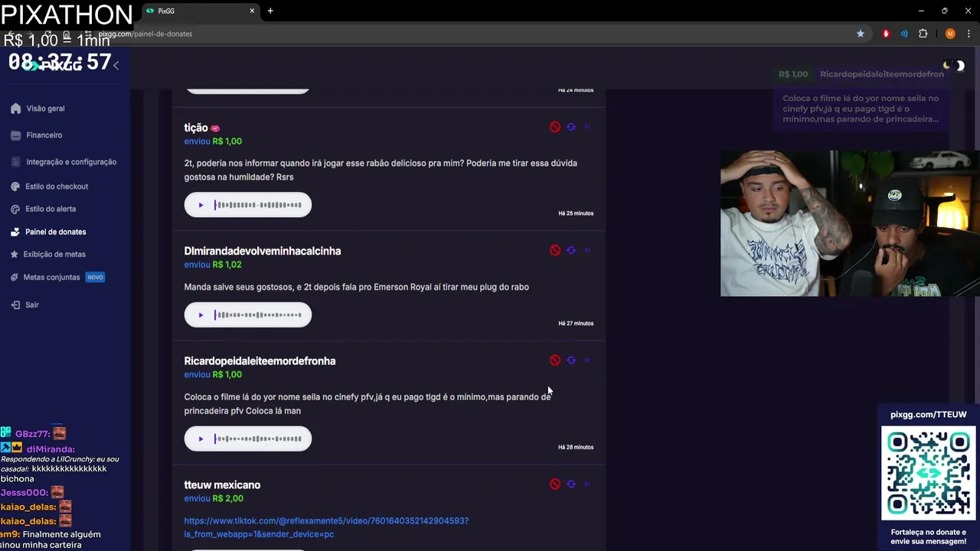Block the Ricardopeidaleiteemordefronha donation
This screenshot has width=980, height=551.
(x=555, y=360)
